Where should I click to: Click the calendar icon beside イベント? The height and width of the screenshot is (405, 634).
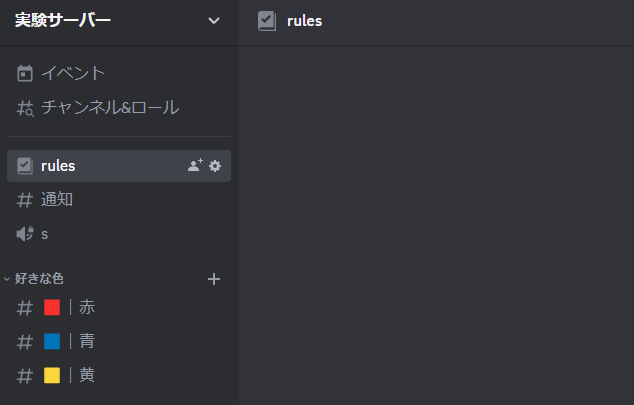click(25, 74)
